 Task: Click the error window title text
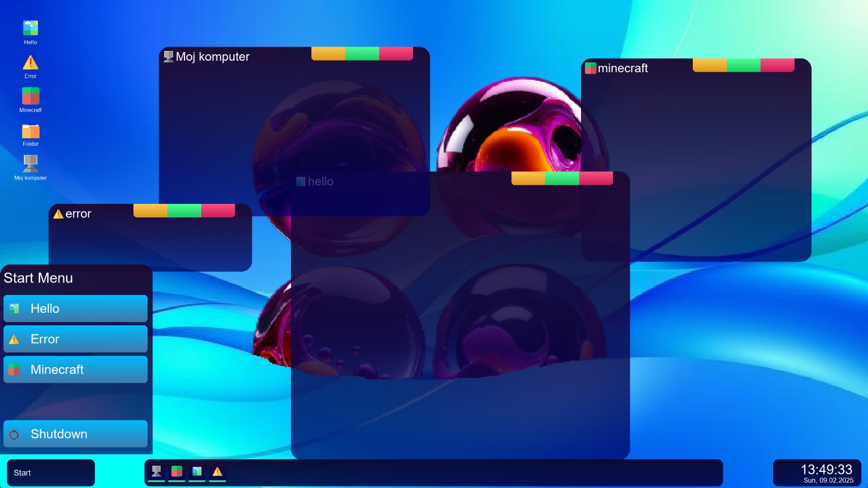[78, 214]
